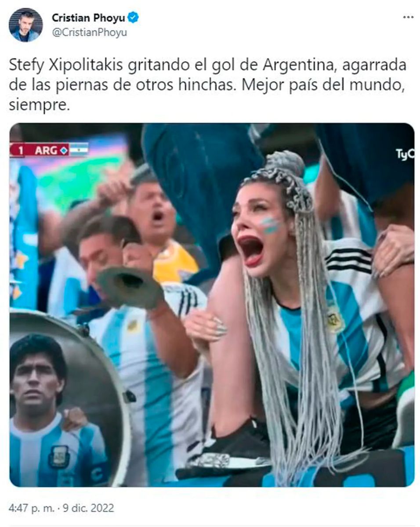This screenshot has width=420, height=527.
Task: Open the attached fan celebration photo
Action: pos(211,305)
